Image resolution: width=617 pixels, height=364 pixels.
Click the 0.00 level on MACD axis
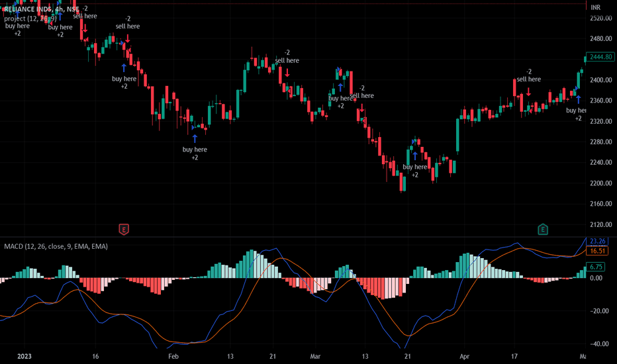coord(596,278)
